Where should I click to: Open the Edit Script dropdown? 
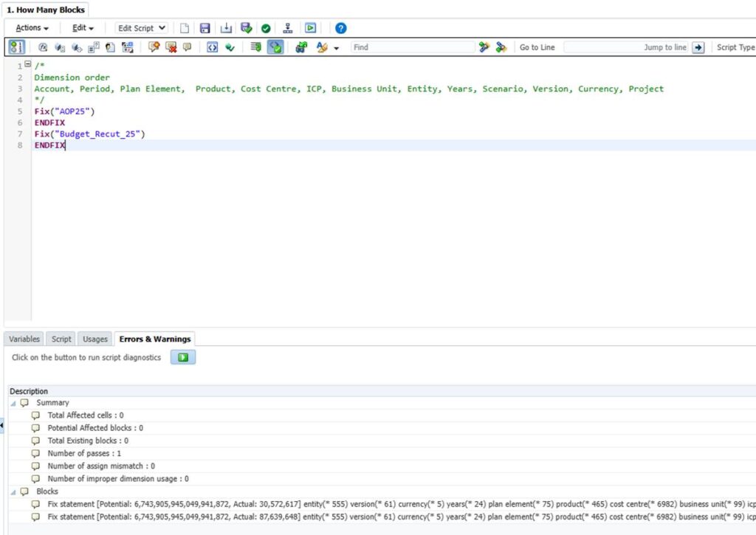click(142, 28)
